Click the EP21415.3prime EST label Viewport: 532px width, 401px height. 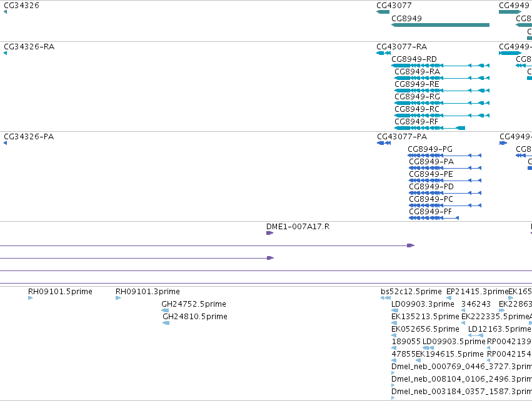pos(477,292)
